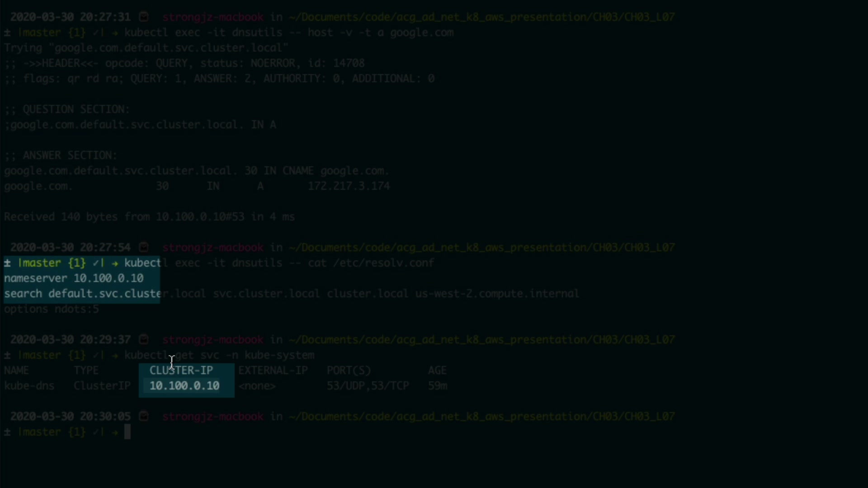Place cursor at the empty bottom prompt block

pyautogui.click(x=127, y=432)
